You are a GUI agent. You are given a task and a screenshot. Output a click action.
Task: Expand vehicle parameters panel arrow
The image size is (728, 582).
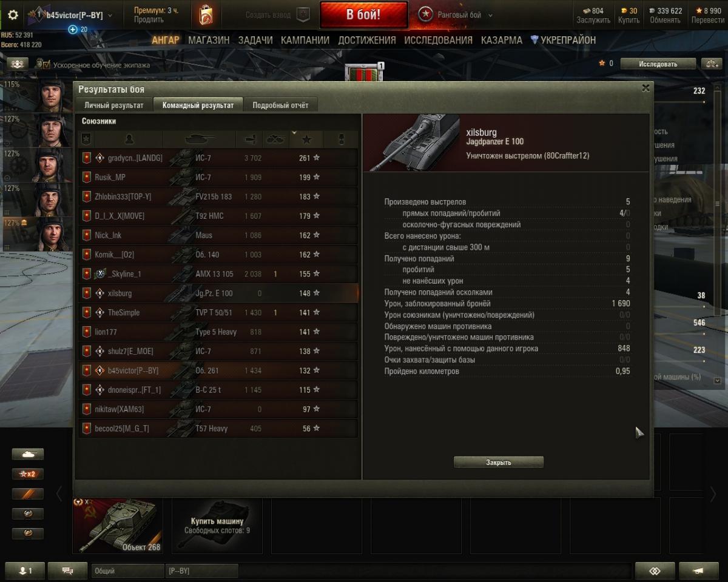coord(718,381)
